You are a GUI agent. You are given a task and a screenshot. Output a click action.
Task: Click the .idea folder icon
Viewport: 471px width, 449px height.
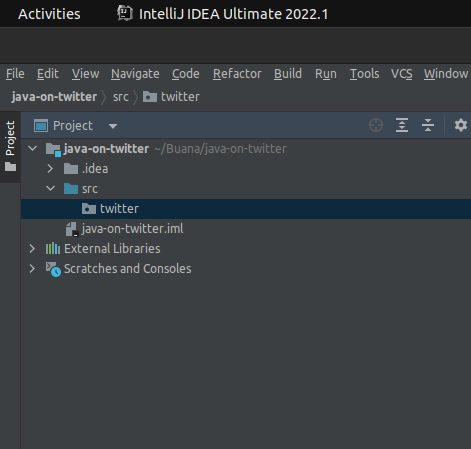[71, 169]
